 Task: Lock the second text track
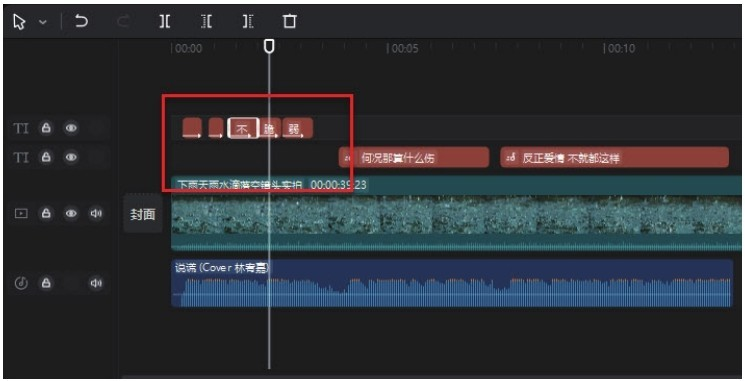coord(46,157)
